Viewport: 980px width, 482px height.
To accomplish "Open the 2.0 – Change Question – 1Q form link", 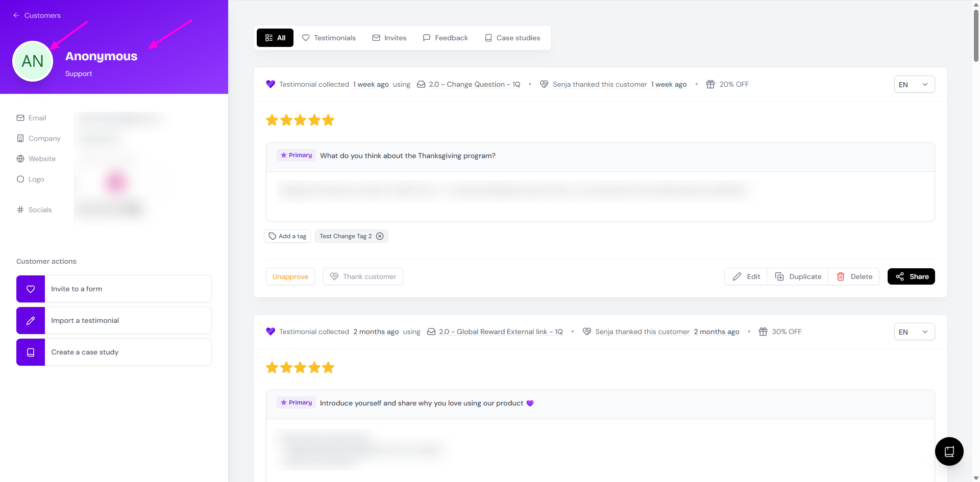I will pos(474,84).
